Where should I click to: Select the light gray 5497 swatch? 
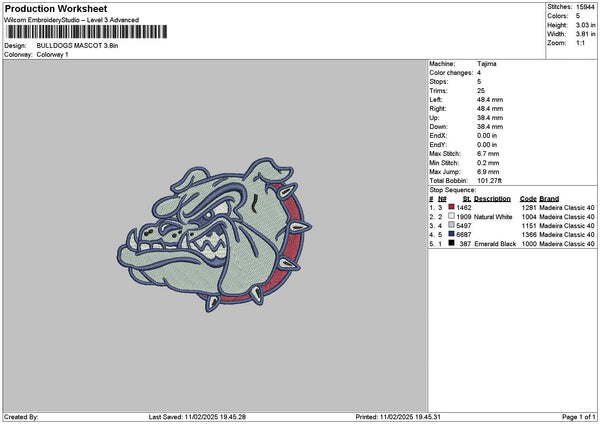[452, 225]
